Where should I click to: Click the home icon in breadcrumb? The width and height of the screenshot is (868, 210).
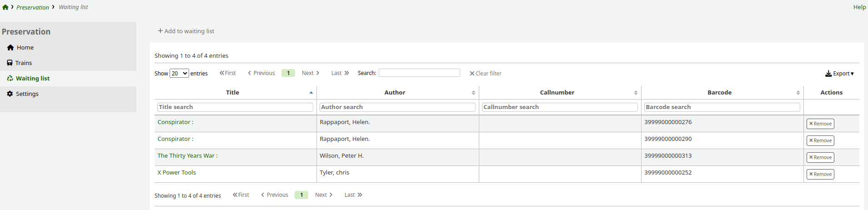[5, 7]
